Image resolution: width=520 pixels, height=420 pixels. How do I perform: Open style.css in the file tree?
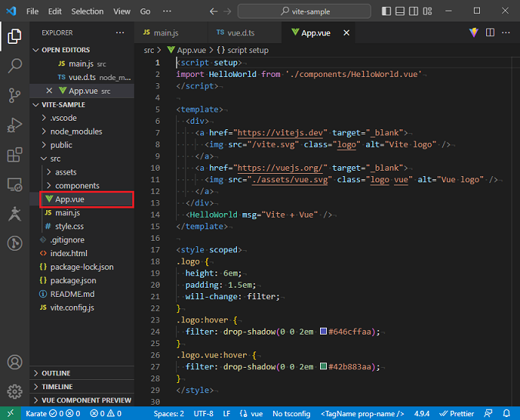(69, 226)
